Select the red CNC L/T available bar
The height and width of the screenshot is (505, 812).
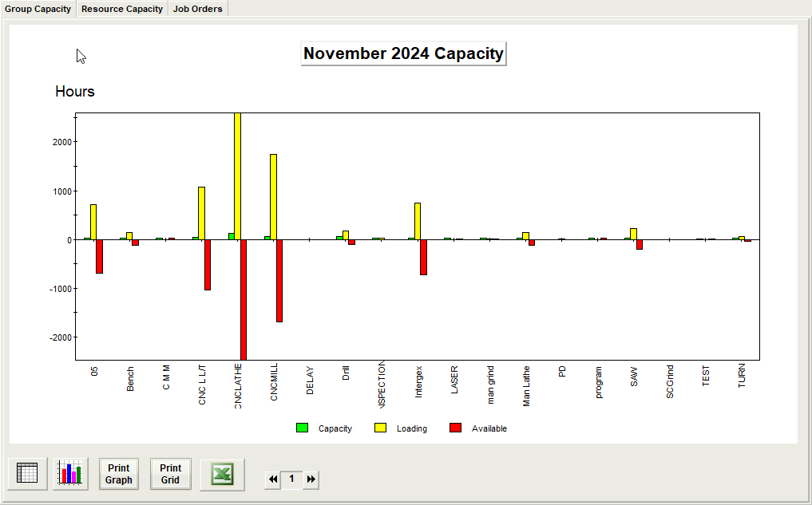(x=208, y=264)
